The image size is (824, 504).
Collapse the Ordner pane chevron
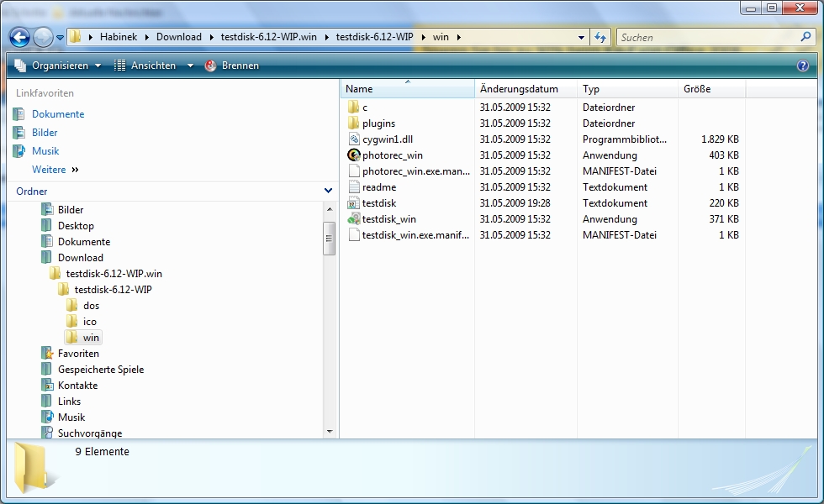click(329, 191)
